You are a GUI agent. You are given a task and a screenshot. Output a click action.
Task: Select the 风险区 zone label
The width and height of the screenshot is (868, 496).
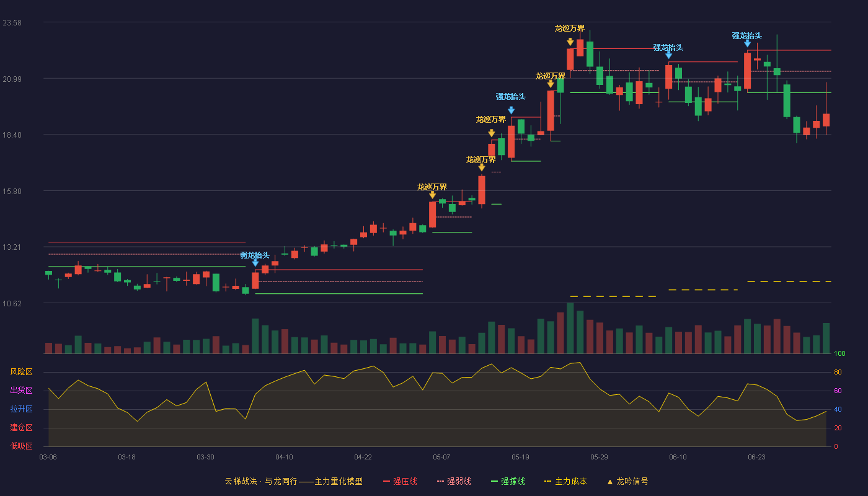click(21, 372)
